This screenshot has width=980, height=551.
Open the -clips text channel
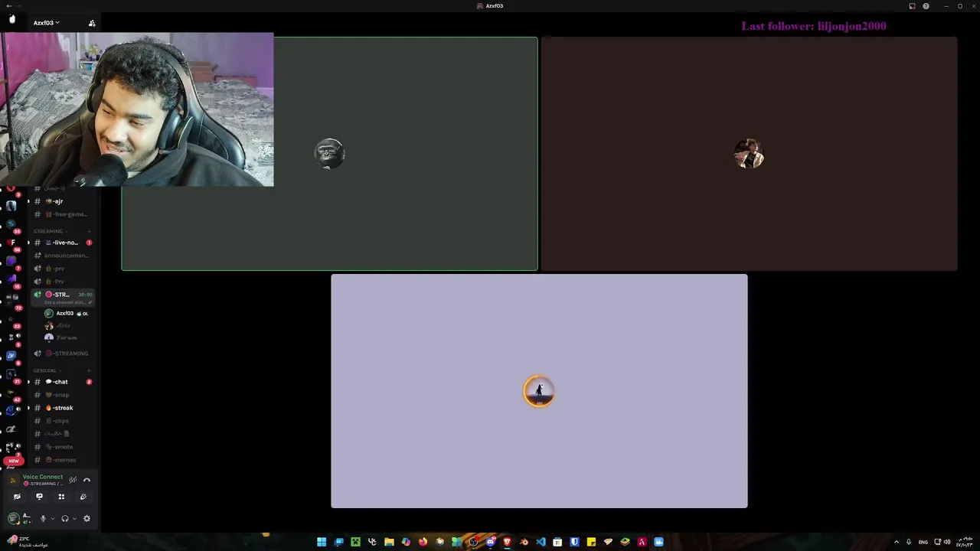click(61, 421)
